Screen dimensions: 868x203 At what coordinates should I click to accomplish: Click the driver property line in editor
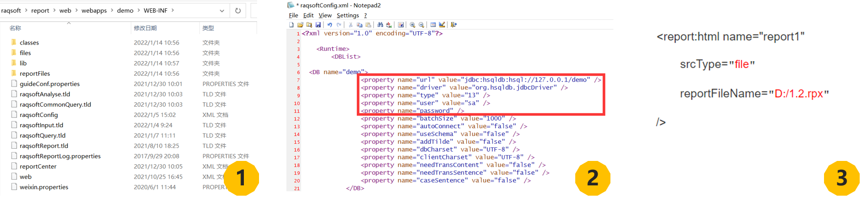[x=464, y=88]
